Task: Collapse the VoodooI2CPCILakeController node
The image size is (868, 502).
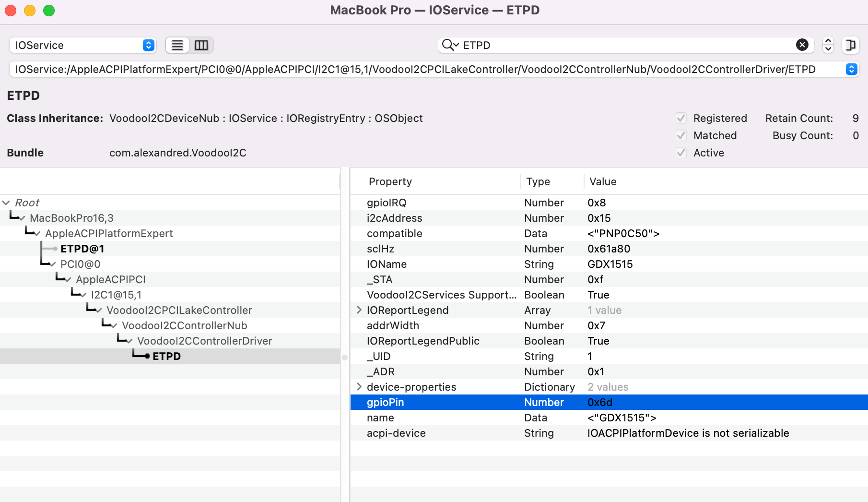Action: 99,311
